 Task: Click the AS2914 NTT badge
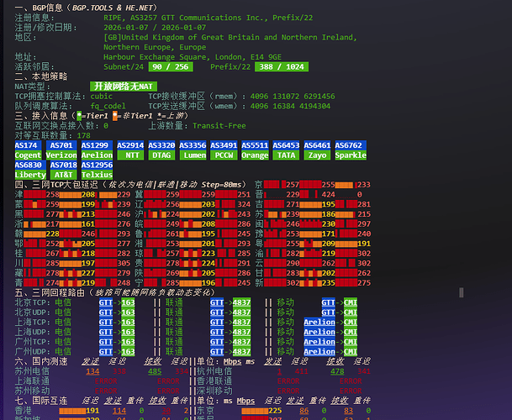tap(130, 150)
